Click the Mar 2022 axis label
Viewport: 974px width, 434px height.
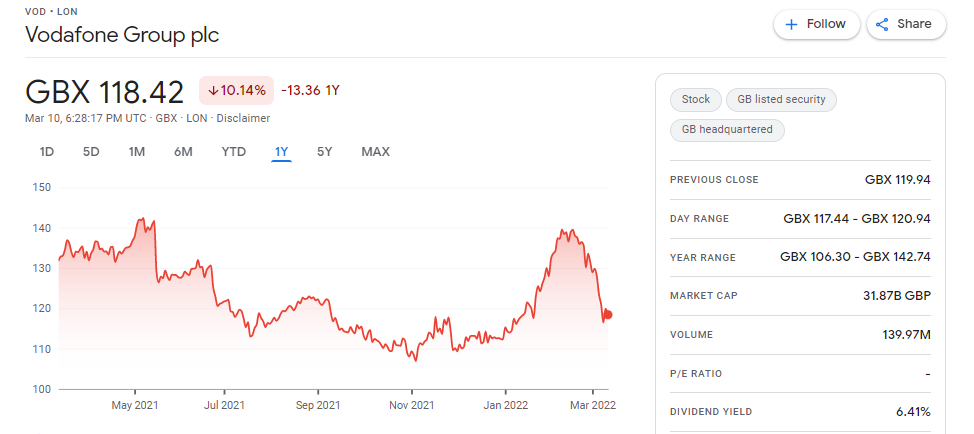[x=593, y=405]
